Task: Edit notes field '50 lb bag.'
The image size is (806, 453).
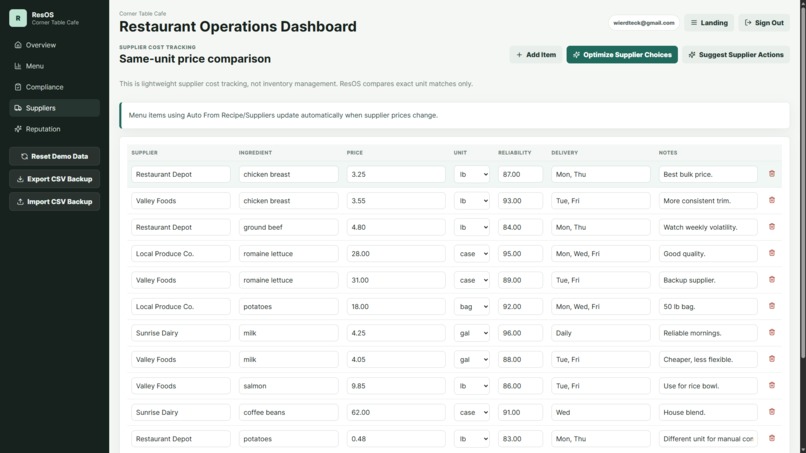Action: pos(708,306)
